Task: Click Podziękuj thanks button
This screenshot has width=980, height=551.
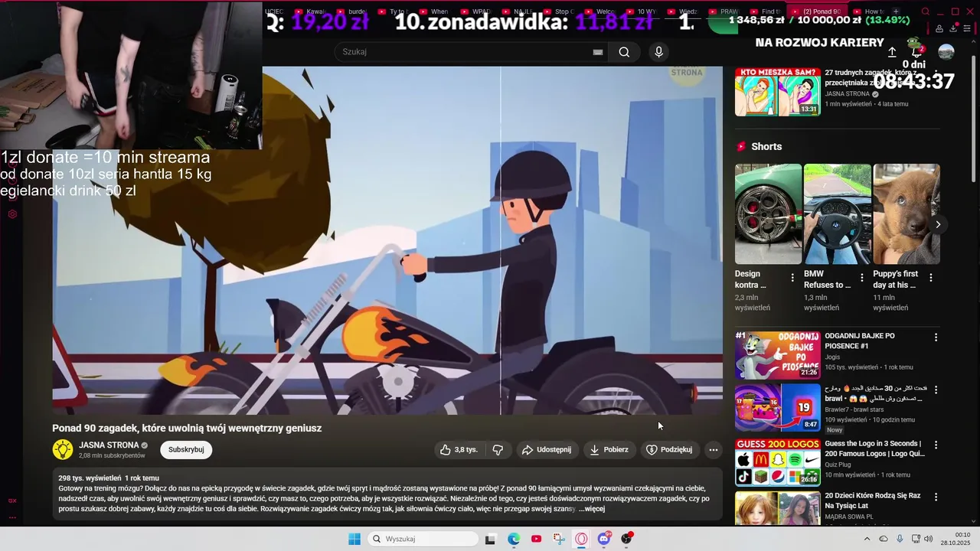Action: (x=669, y=450)
